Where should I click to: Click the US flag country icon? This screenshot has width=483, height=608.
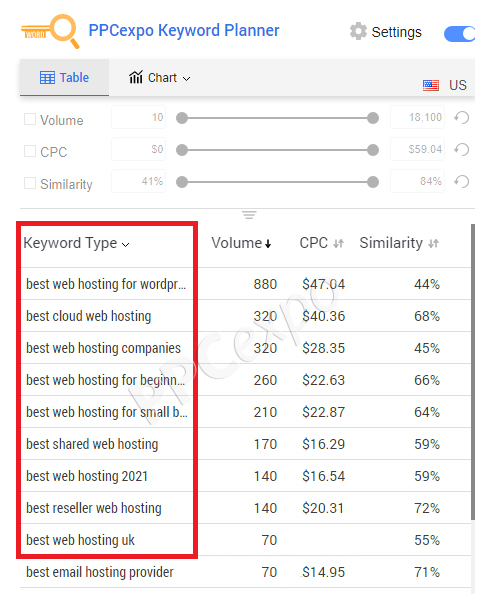click(x=431, y=85)
